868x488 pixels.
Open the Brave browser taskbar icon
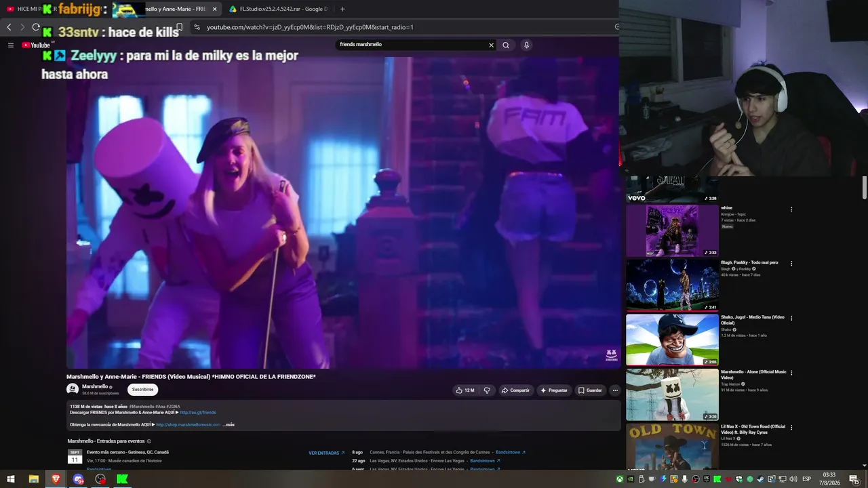click(56, 479)
